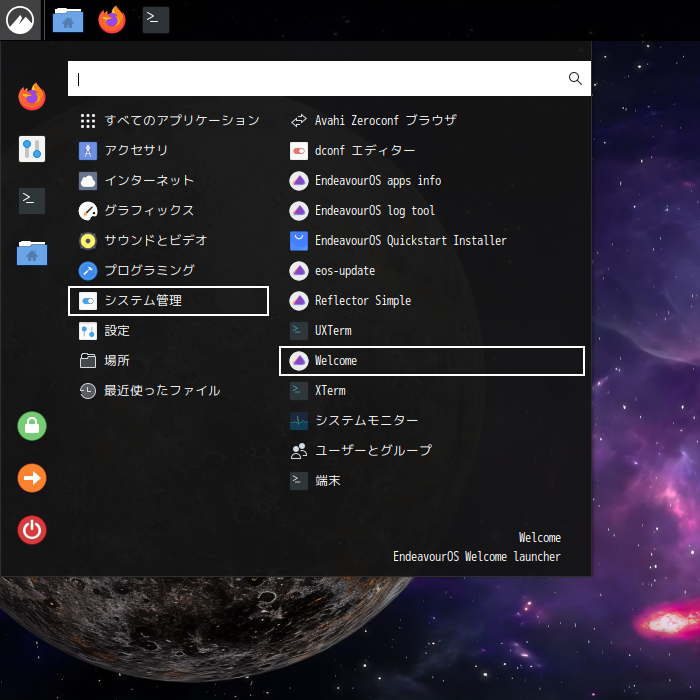Select the 設定 category
The height and width of the screenshot is (700, 700).
click(168, 331)
